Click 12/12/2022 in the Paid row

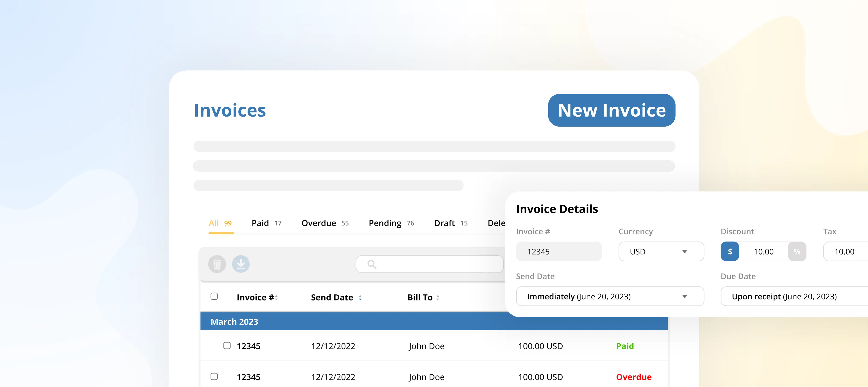click(333, 346)
